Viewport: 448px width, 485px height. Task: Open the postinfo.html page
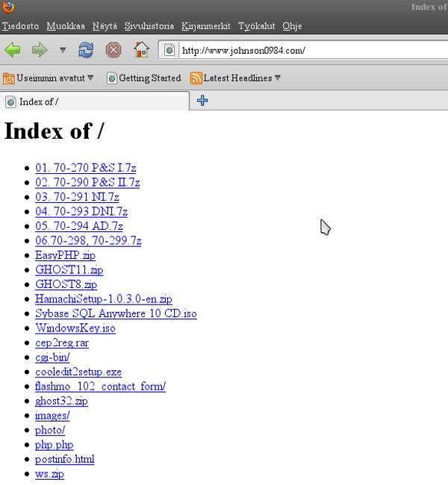[x=64, y=460]
